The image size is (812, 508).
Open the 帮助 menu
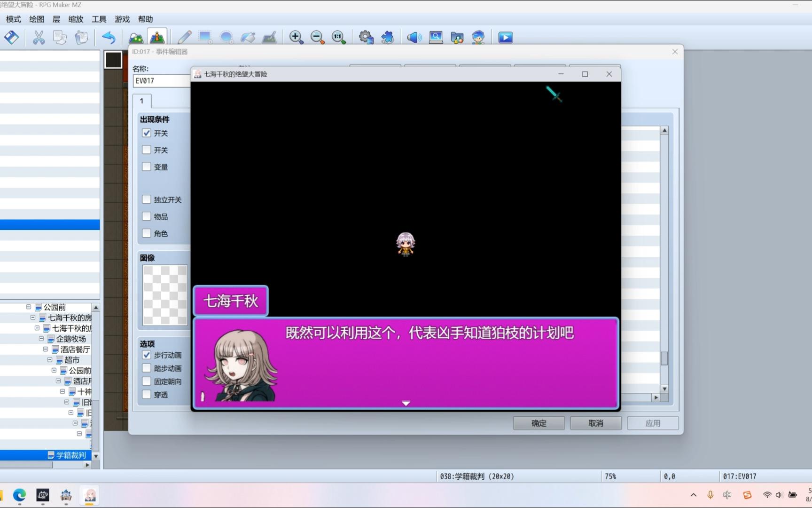point(145,19)
